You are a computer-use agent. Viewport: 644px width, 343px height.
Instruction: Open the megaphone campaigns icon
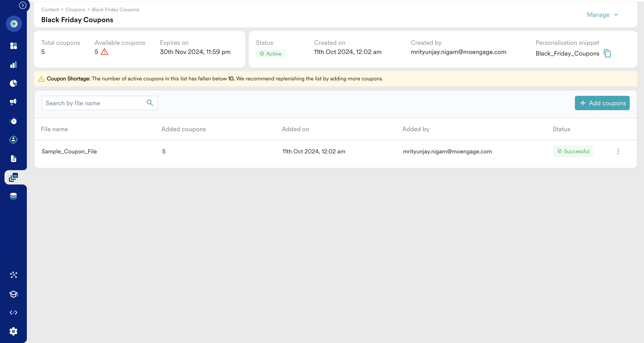pos(13,102)
